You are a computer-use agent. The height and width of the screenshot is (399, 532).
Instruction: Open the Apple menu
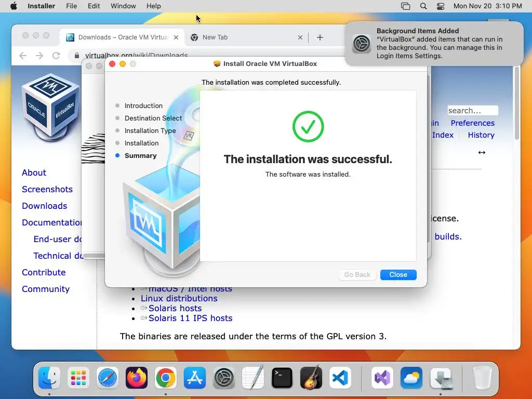point(14,6)
